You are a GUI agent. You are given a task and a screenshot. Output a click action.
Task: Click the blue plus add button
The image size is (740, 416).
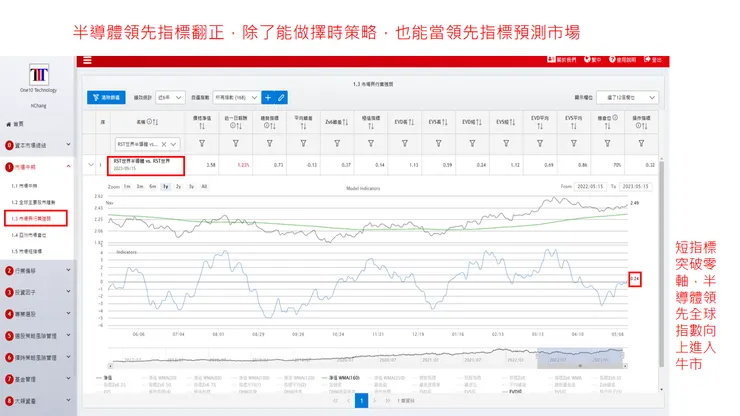(268, 97)
